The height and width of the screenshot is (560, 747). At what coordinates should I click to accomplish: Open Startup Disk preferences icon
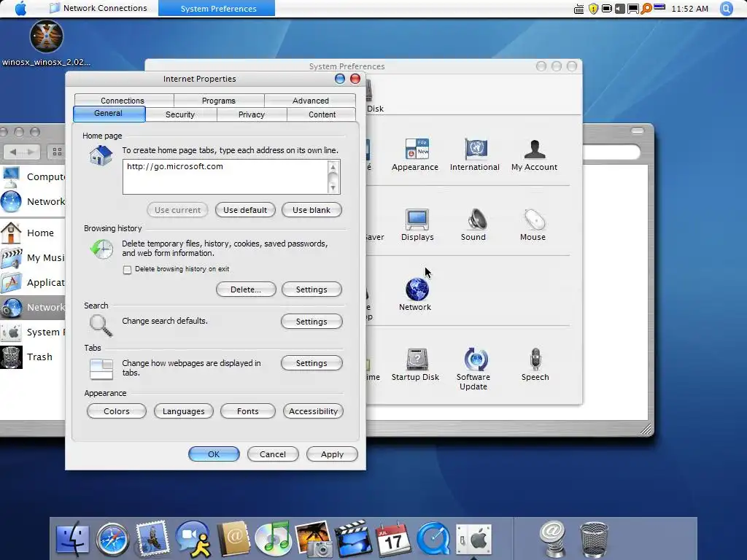tap(415, 365)
